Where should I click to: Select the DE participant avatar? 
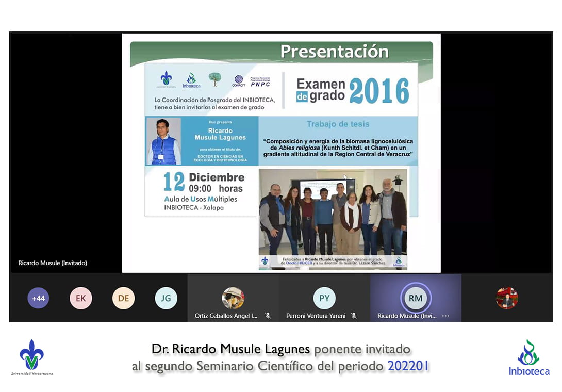click(123, 298)
